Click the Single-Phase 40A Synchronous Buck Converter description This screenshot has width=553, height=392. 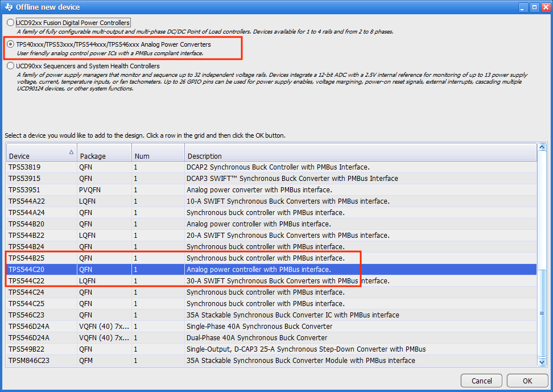click(x=259, y=327)
